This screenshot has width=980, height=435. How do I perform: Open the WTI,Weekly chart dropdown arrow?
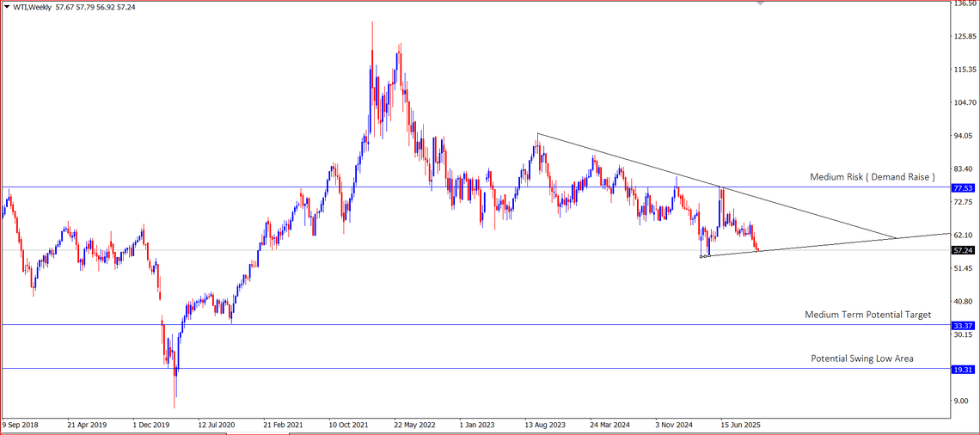coord(7,7)
